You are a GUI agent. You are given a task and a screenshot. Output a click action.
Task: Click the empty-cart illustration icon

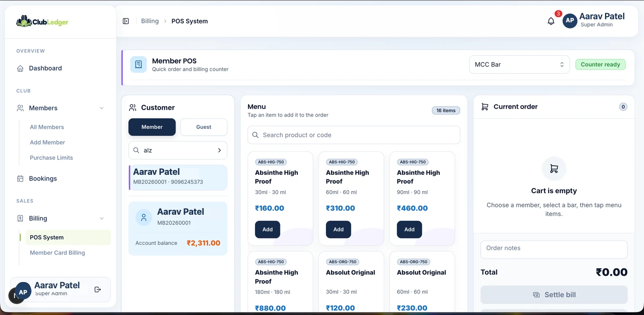click(x=554, y=169)
